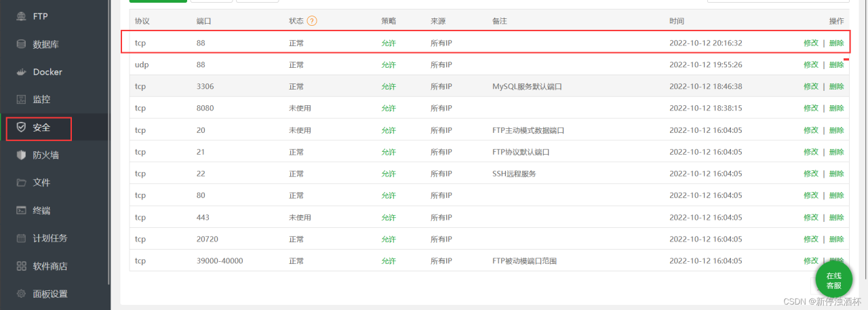Click 删除 on the 8080 port row
The height and width of the screenshot is (310, 868).
[x=836, y=108]
